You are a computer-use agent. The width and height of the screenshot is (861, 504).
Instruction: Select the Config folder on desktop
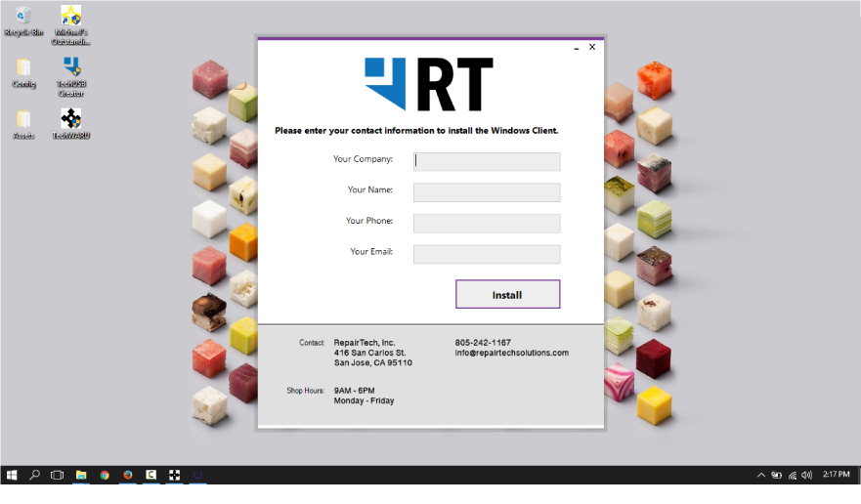tap(23, 73)
